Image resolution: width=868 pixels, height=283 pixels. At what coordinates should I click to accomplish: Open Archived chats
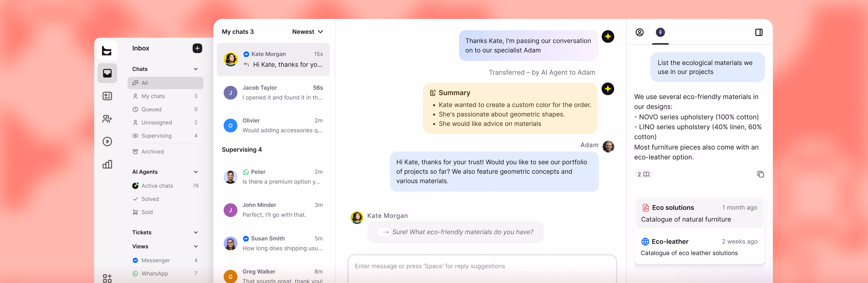166,152
